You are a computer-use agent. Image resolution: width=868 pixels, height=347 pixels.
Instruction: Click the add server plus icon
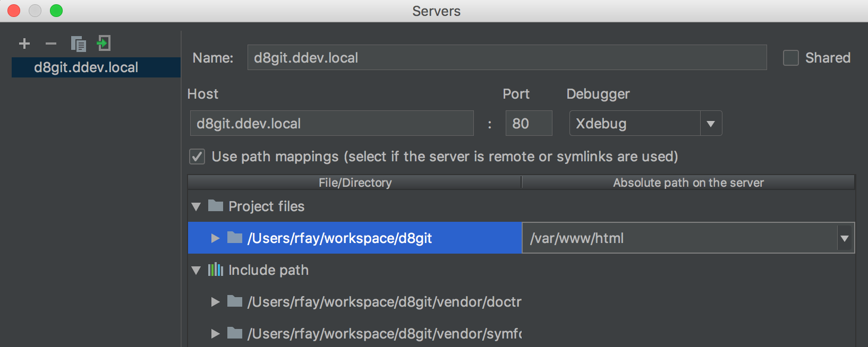click(x=24, y=44)
